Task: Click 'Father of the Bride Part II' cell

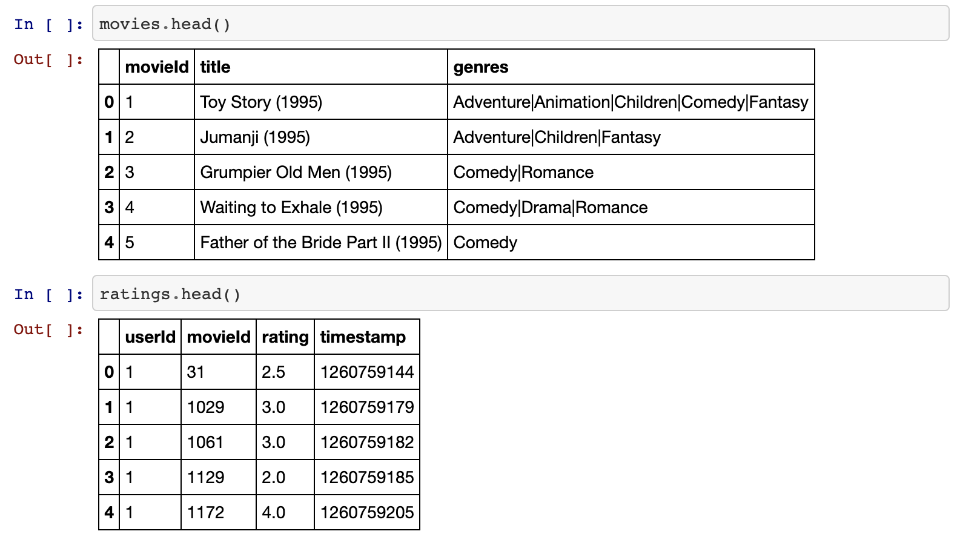Action: pos(320,243)
